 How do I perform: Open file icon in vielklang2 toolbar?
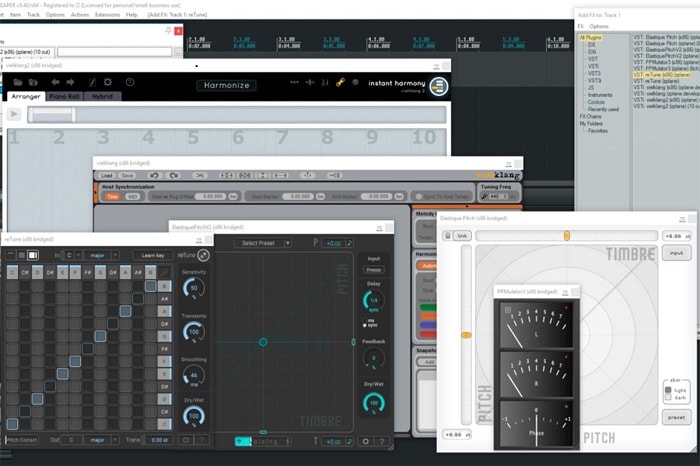pyautogui.click(x=18, y=82)
